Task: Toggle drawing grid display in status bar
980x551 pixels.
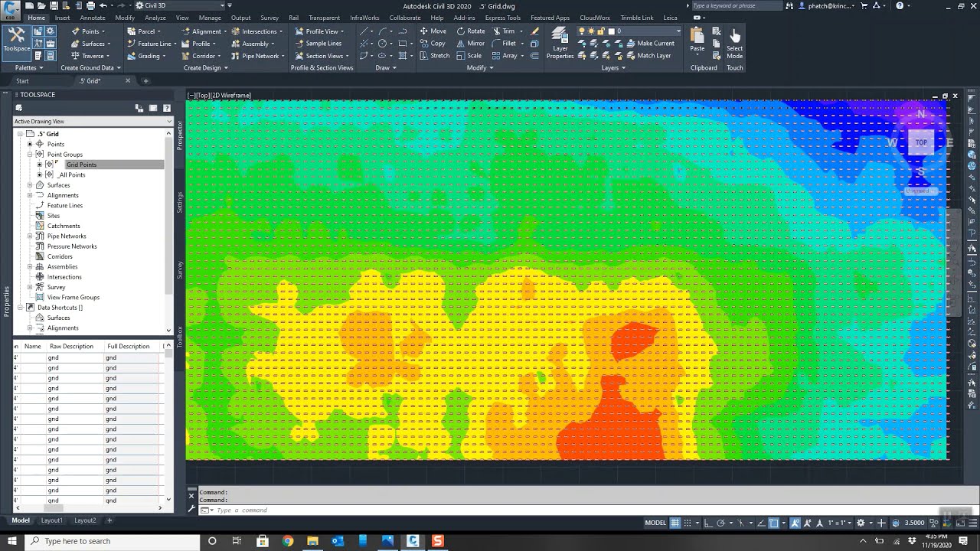Action: click(675, 523)
